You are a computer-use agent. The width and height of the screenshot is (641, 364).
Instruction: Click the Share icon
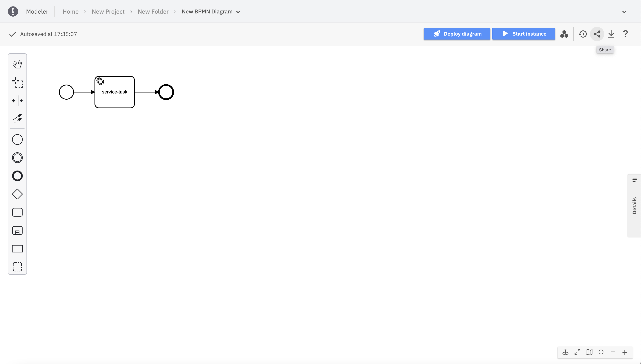(597, 34)
